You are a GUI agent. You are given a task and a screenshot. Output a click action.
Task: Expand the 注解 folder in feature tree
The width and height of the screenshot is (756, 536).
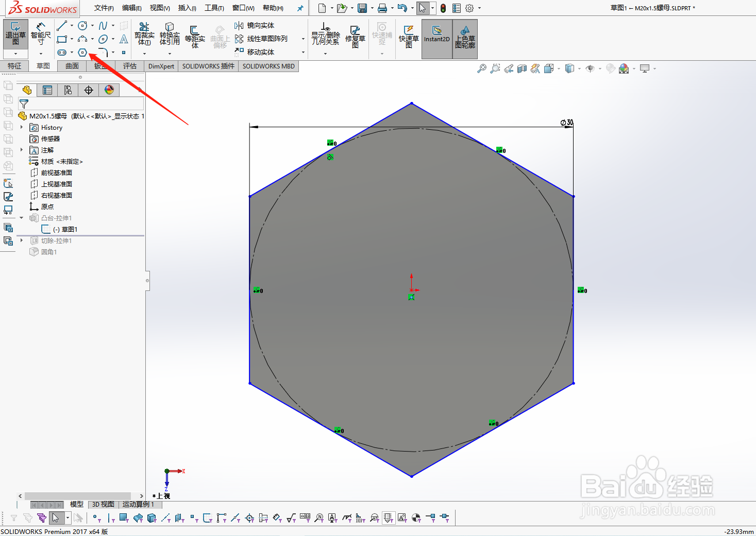[x=22, y=150]
